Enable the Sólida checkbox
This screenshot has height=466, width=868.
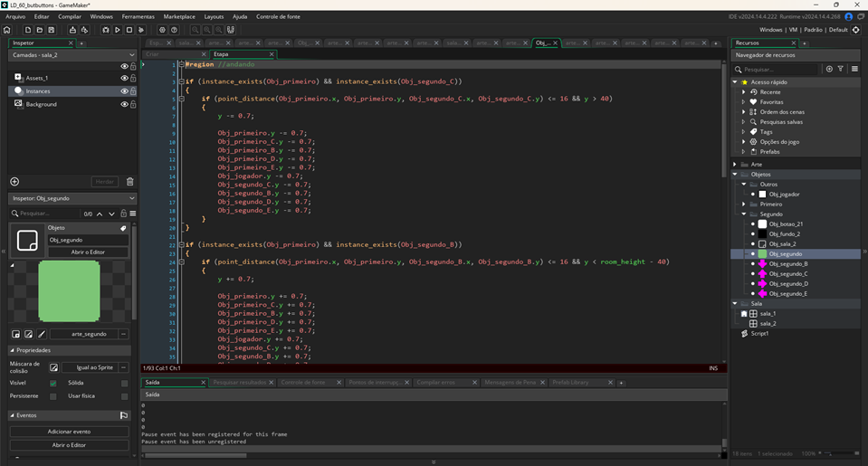[x=125, y=383]
